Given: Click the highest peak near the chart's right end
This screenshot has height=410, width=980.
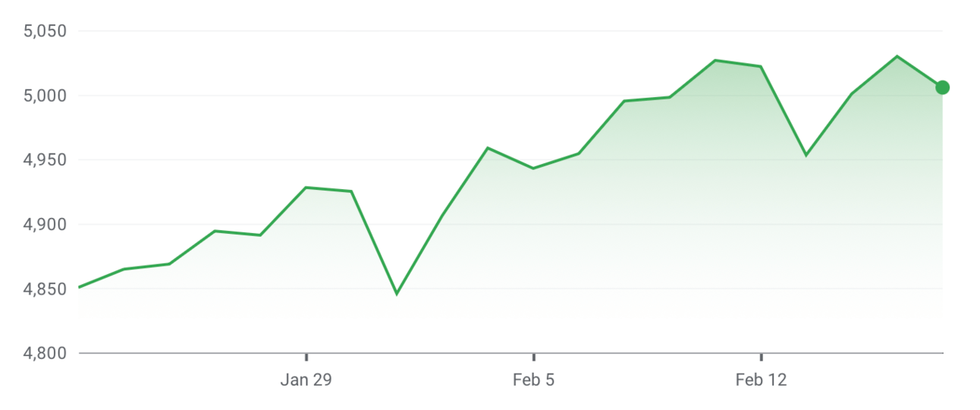Looking at the screenshot, I should [x=897, y=56].
